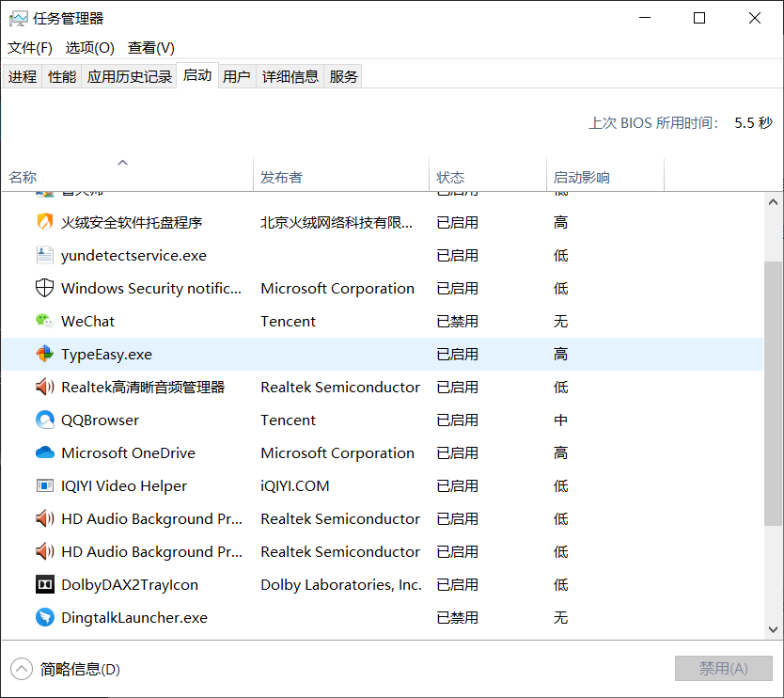Switch to the 详细信息 tab
The image size is (784, 698).
[290, 76]
